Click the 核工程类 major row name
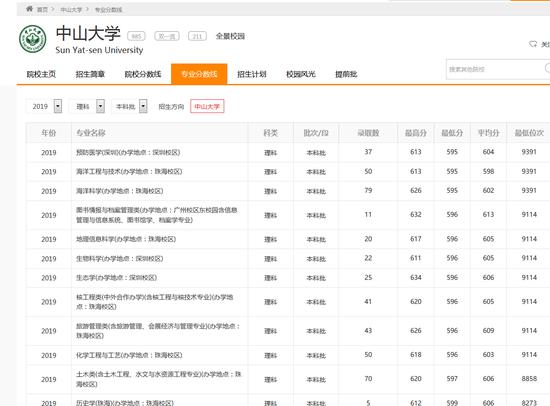550x406 pixels. click(x=155, y=302)
